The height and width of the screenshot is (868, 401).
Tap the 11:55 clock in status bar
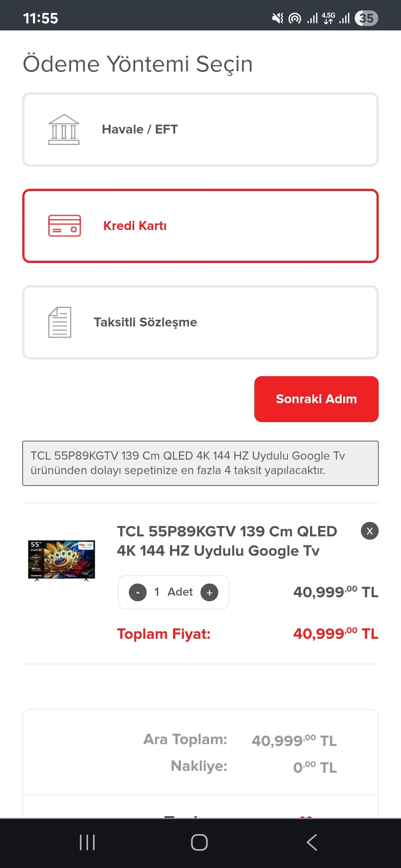point(40,18)
